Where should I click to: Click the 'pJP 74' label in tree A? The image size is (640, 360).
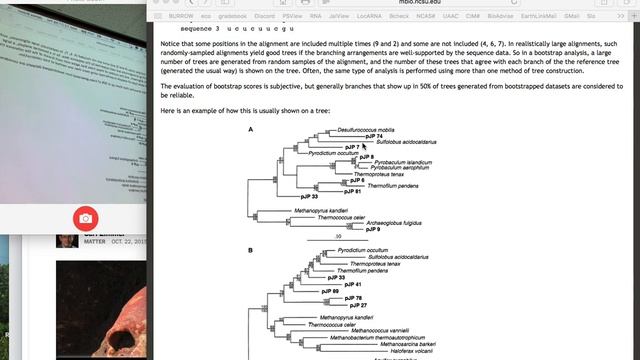[374, 136]
